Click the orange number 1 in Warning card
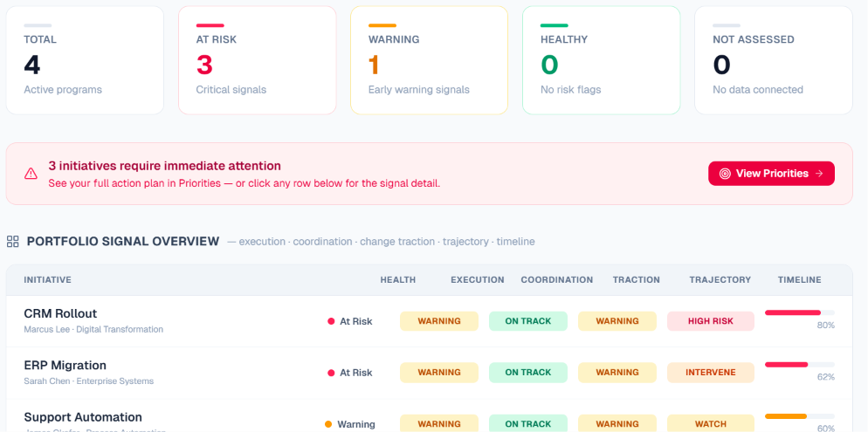This screenshot has width=868, height=432. pyautogui.click(x=375, y=65)
